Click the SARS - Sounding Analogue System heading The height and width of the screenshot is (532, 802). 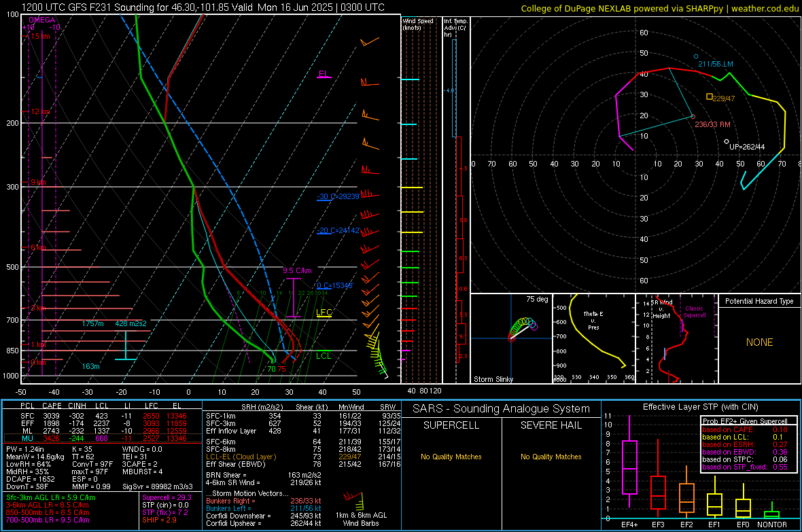pyautogui.click(x=501, y=408)
